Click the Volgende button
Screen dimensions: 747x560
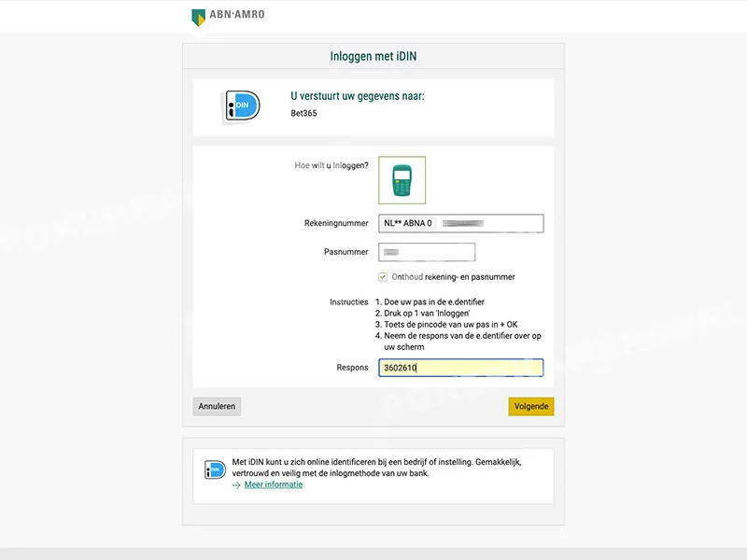pyautogui.click(x=530, y=406)
